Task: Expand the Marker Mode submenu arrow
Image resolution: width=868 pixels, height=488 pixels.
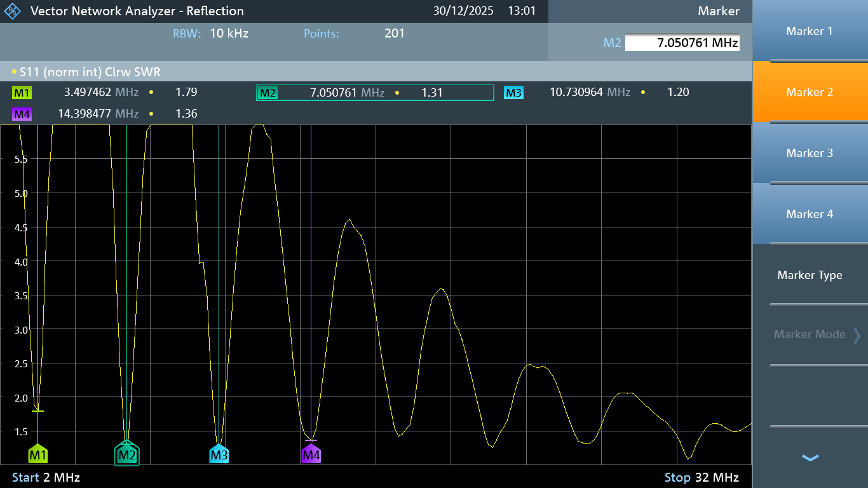Action: pyautogui.click(x=856, y=335)
